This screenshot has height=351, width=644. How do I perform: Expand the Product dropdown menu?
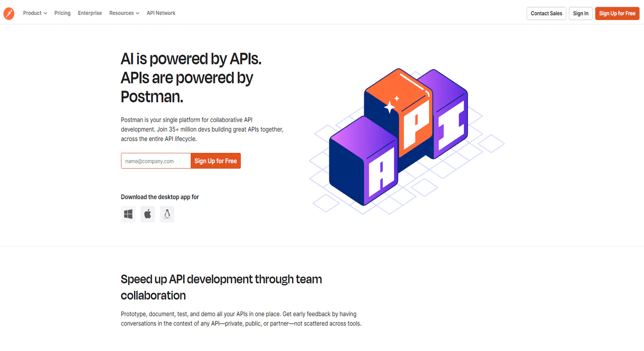pyautogui.click(x=35, y=13)
